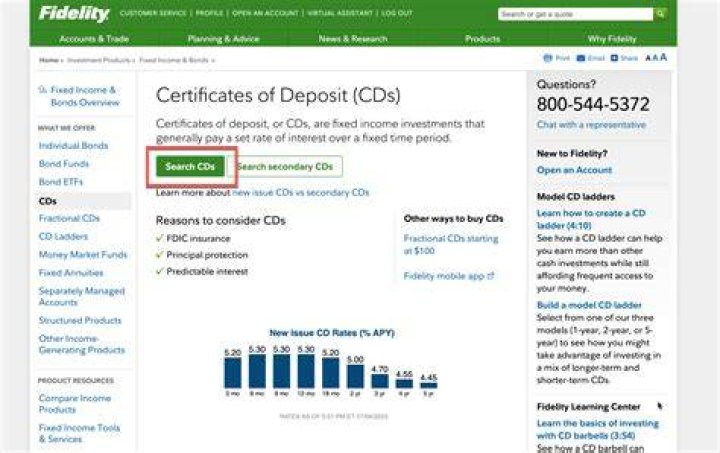720x453 pixels.
Task: Click Log Out
Action: (397, 13)
